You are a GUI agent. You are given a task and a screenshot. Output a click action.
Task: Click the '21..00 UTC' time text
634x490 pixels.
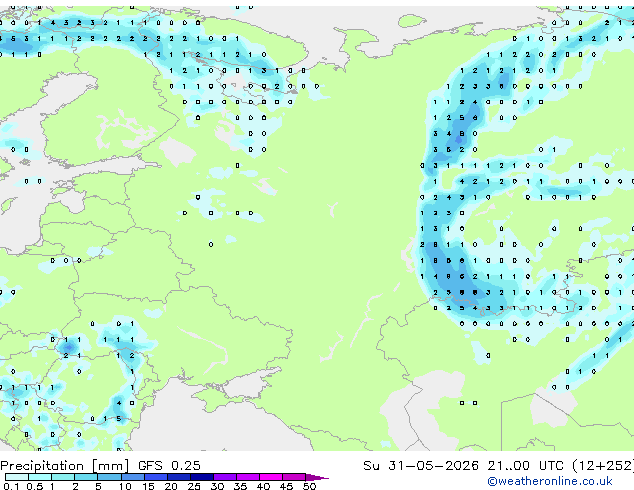click(x=525, y=466)
